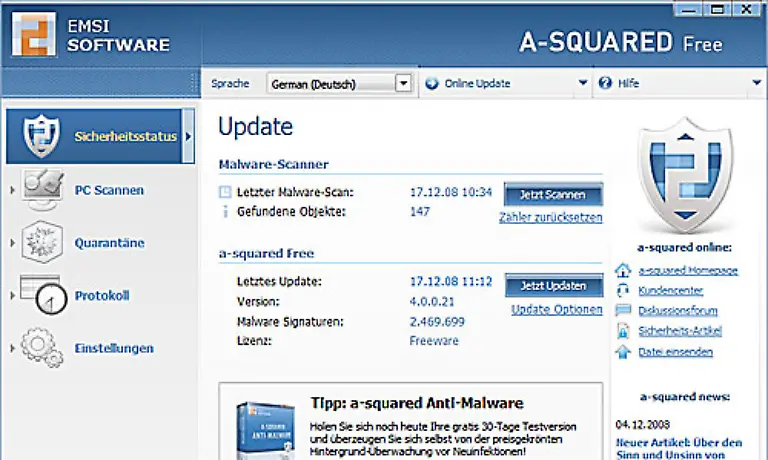
Task: Expand the Hilfe dropdown arrow
Action: pos(757,83)
